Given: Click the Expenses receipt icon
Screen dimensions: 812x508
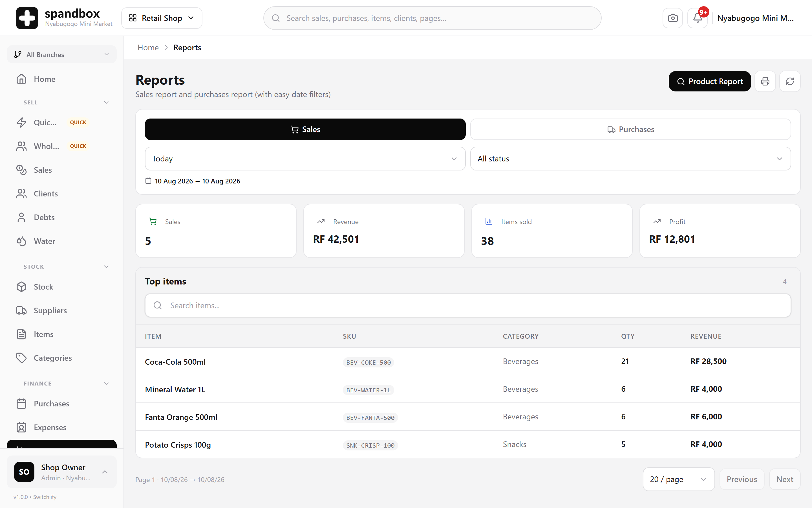Looking at the screenshot, I should tap(21, 427).
